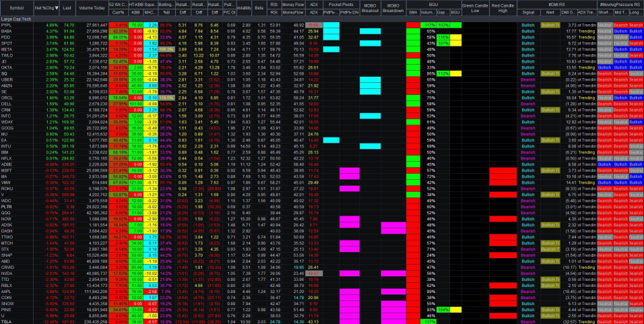Click the SMA sub-header under BGU
This screenshot has width=644, height=324.
click(x=413, y=13)
